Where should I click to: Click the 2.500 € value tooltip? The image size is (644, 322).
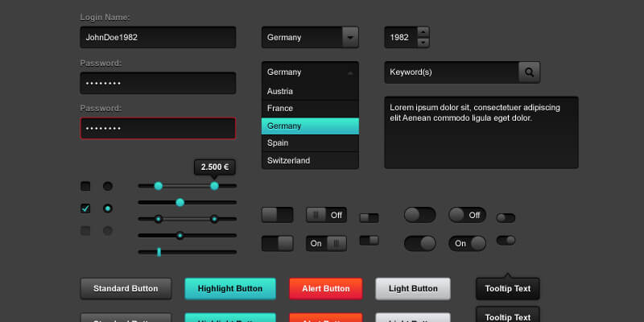215,167
